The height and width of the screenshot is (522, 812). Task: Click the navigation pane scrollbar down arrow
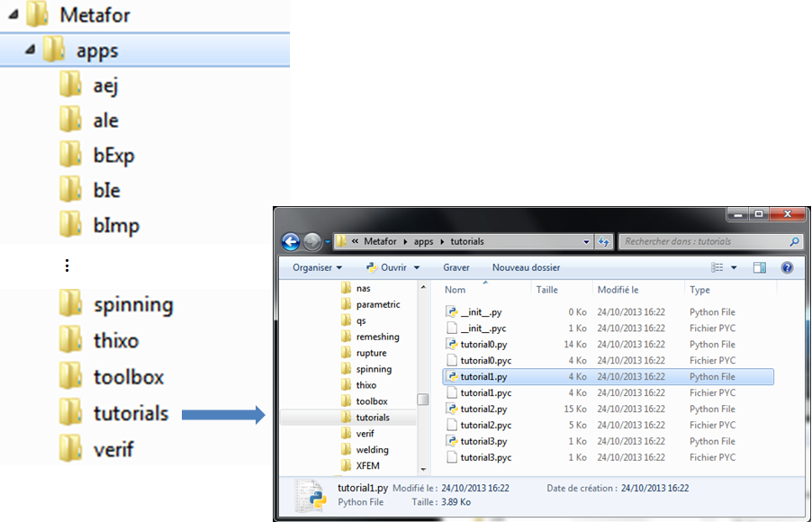[423, 469]
